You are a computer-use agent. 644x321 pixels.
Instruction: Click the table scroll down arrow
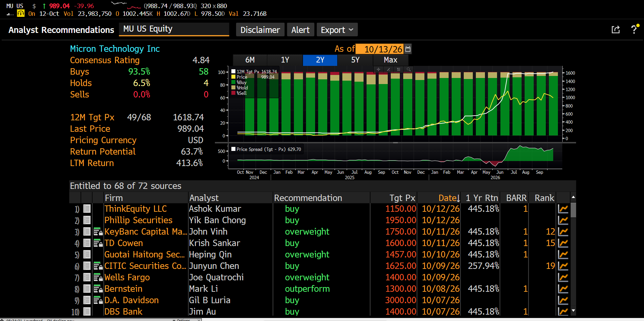pyautogui.click(x=573, y=311)
